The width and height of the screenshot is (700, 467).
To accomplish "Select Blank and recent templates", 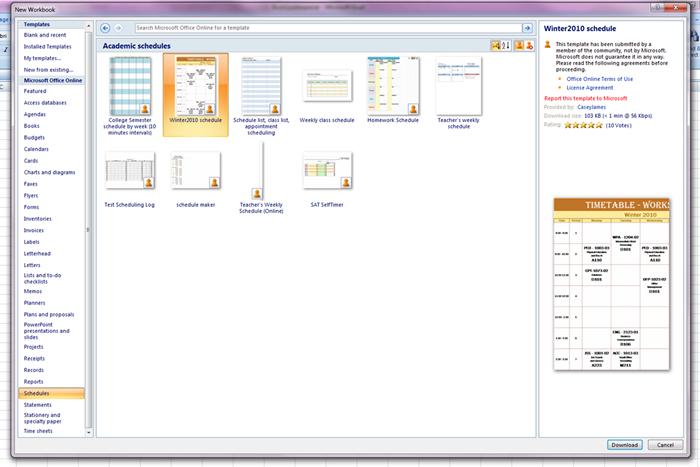I will pyautogui.click(x=46, y=34).
